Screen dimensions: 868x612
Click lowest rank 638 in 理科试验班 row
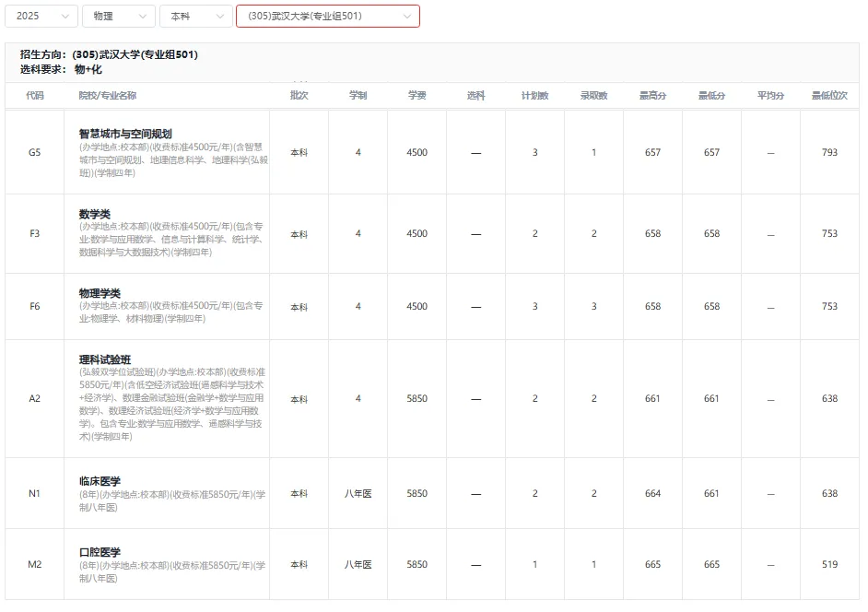[x=829, y=398]
